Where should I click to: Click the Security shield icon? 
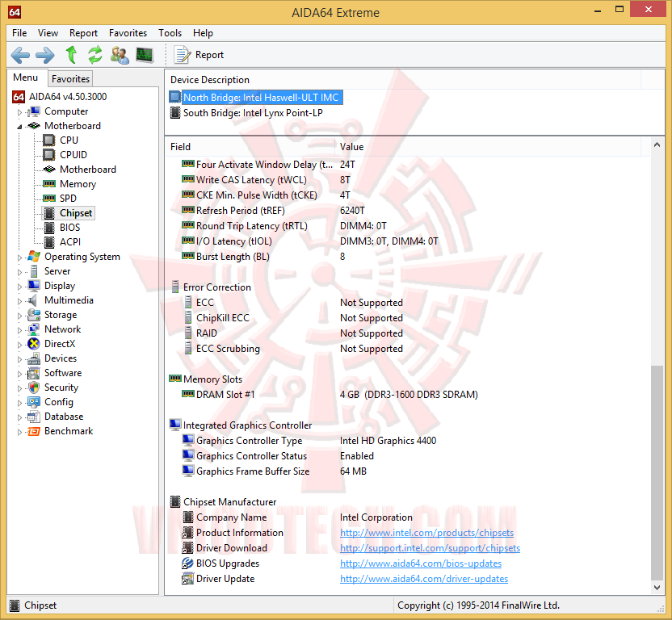pyautogui.click(x=33, y=387)
